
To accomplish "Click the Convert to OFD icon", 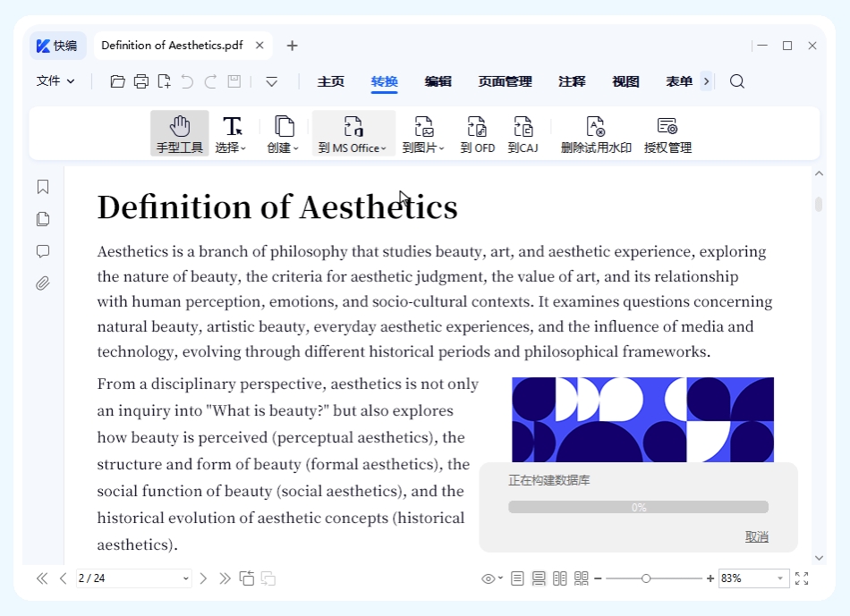I will click(478, 134).
